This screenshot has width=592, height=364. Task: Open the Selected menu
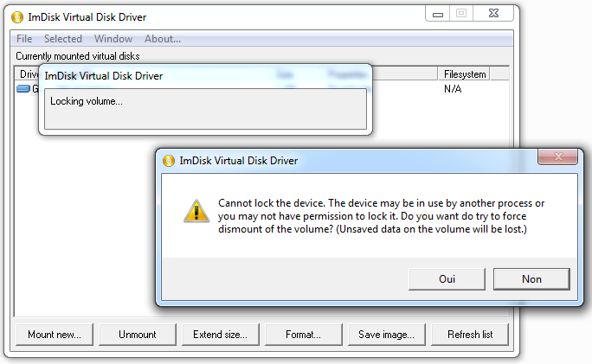[62, 39]
